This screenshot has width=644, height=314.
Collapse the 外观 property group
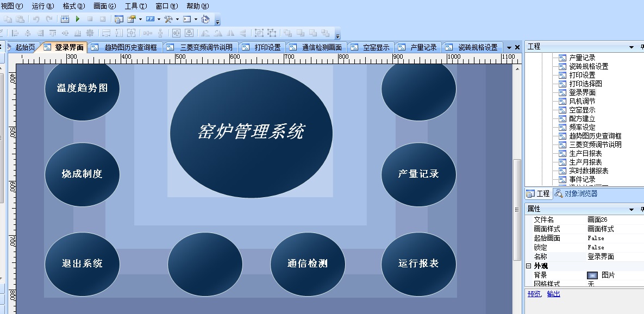pyautogui.click(x=528, y=266)
